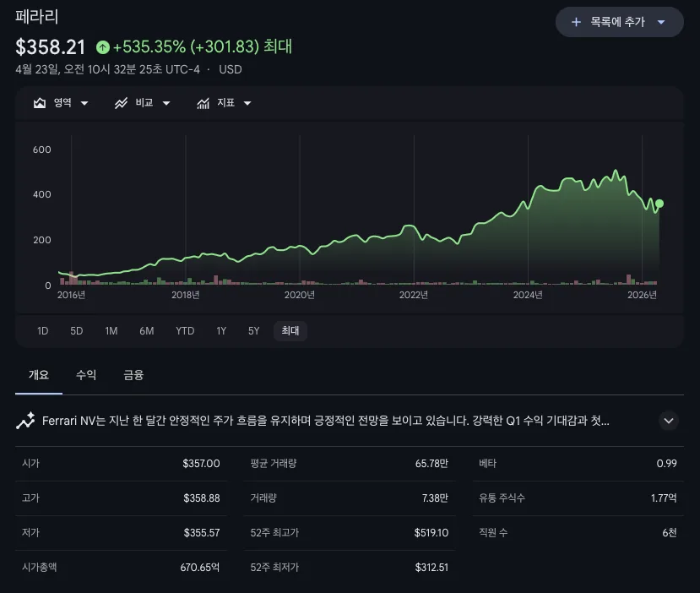Click the 2026년 axis label

click(x=642, y=295)
